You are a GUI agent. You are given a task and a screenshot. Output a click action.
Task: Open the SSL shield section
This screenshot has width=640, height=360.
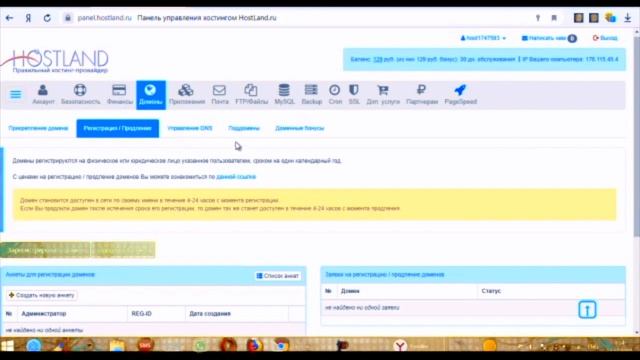(x=354, y=95)
